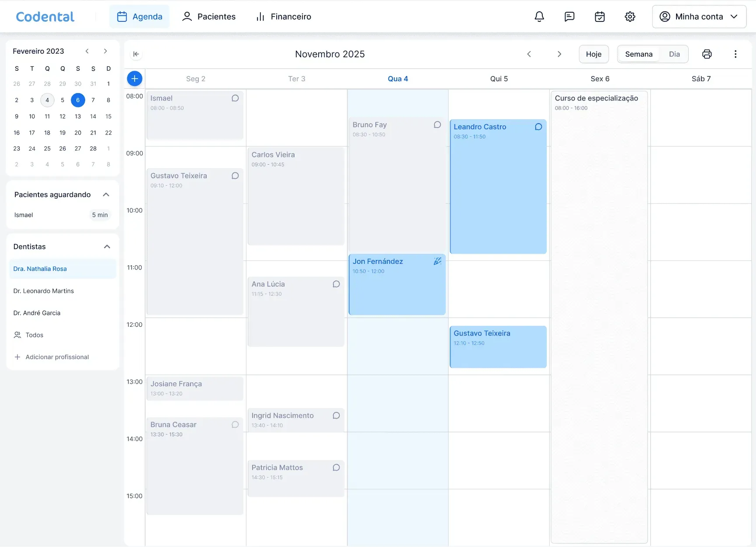756x547 pixels.
Task: Open the three-dot more options menu
Action: pyautogui.click(x=735, y=54)
